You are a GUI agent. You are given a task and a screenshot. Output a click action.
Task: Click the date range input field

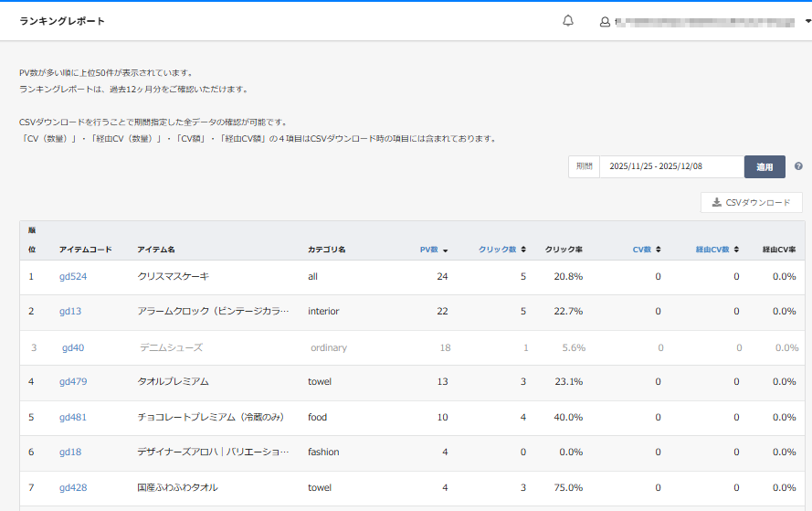tap(671, 166)
